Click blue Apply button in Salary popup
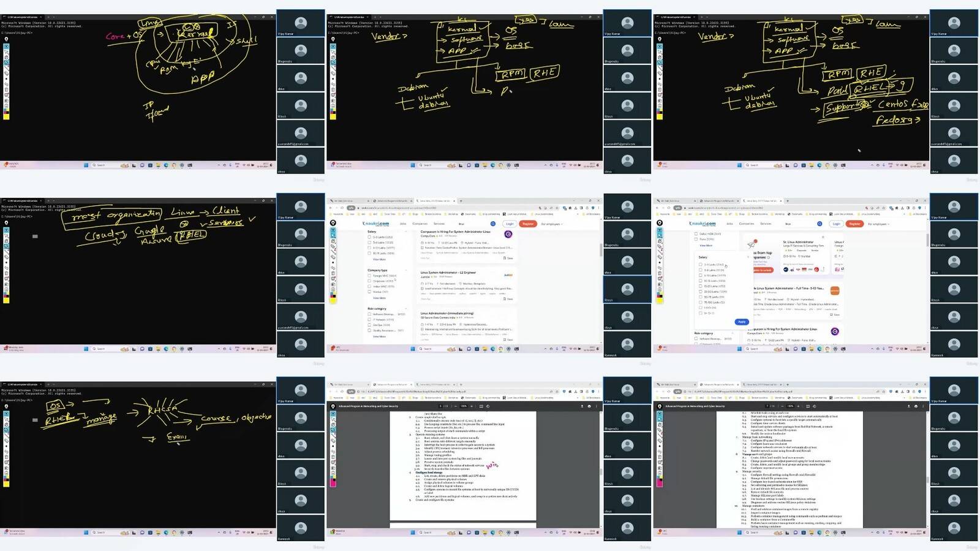The height and width of the screenshot is (551, 980). tap(741, 322)
